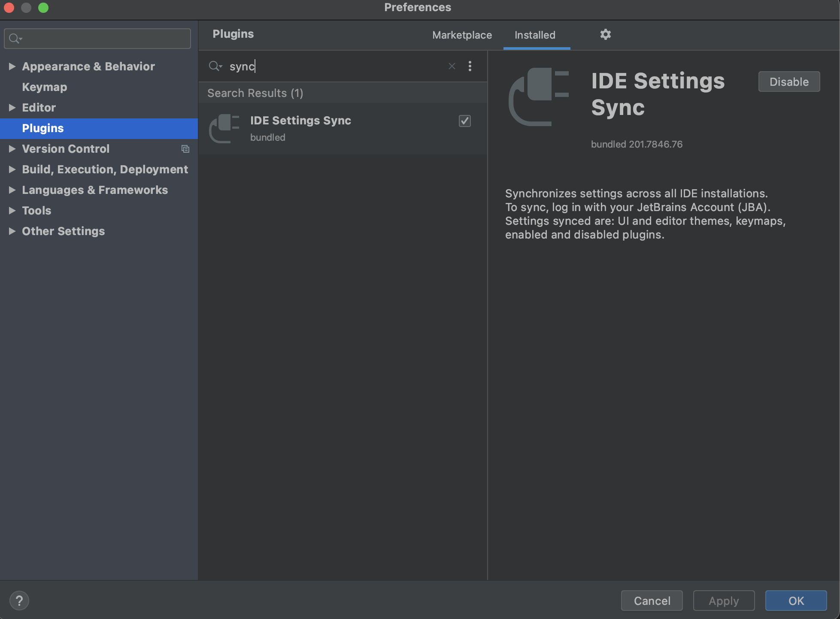Image resolution: width=840 pixels, height=619 pixels.
Task: Select the Installed tab
Action: (x=535, y=35)
